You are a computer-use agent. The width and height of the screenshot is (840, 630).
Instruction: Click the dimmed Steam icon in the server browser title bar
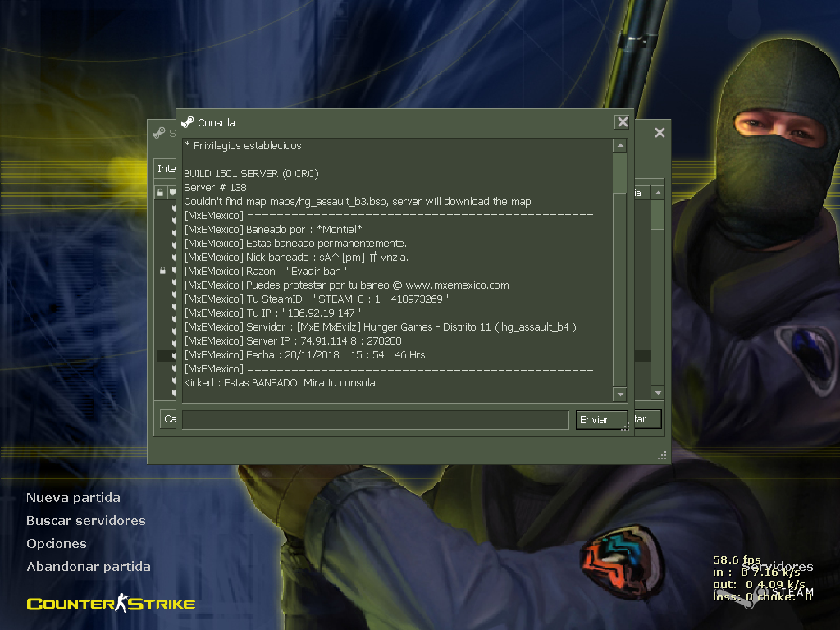click(159, 133)
